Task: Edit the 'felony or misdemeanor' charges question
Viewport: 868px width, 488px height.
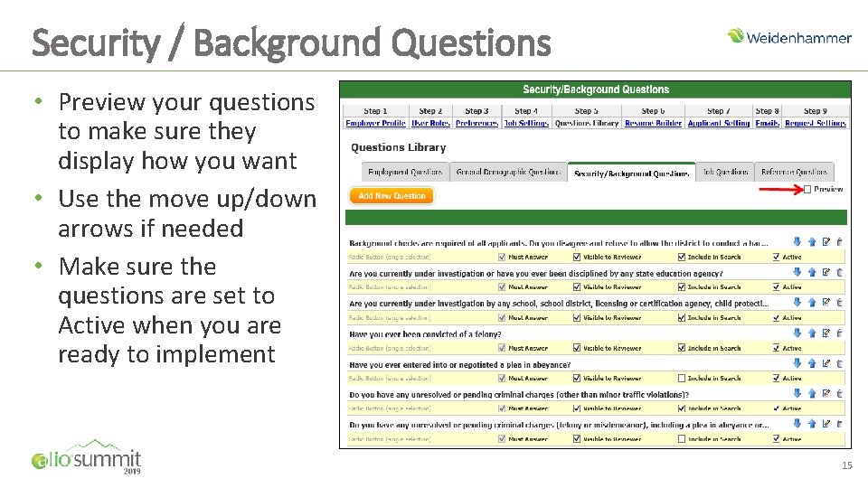Action: click(826, 424)
